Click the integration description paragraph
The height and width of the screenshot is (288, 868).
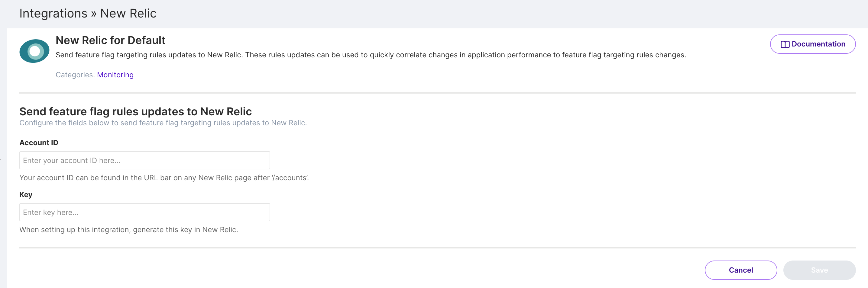tap(370, 55)
